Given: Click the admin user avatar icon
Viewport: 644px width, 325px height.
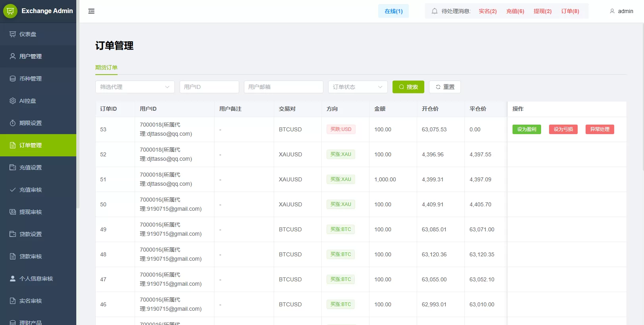Looking at the screenshot, I should [612, 11].
